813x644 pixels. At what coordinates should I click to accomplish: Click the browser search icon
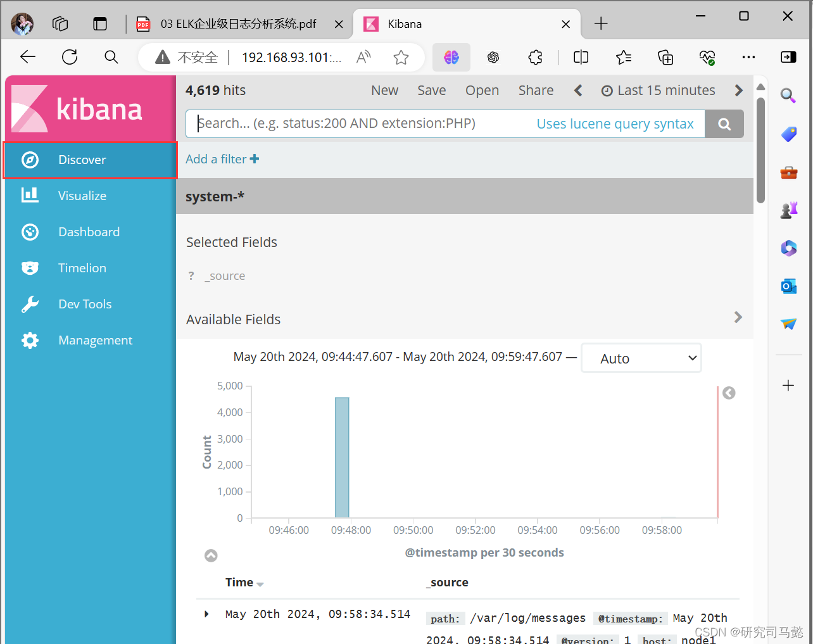(111, 57)
